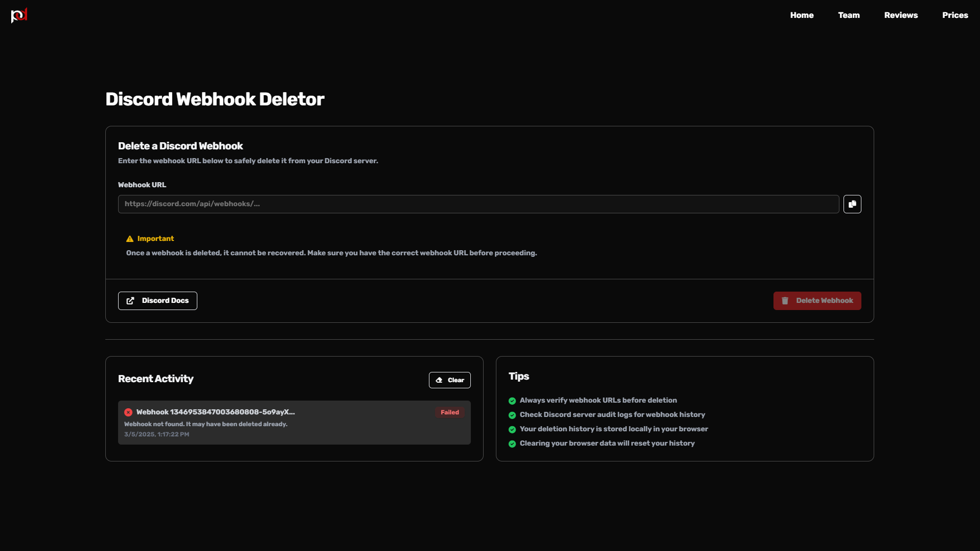Click the green check icon beside verify webhook URLs tip
Viewport: 980px width, 551px height.
[x=512, y=401]
